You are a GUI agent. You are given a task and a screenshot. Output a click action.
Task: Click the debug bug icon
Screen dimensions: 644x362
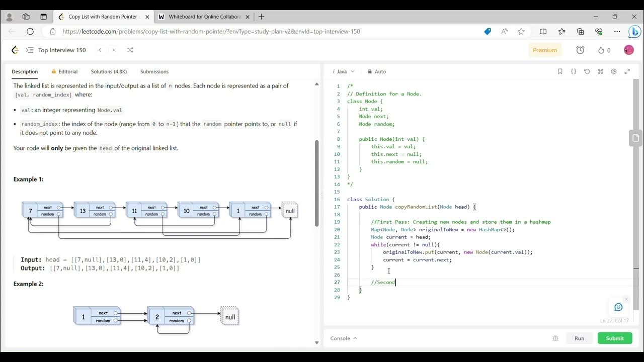tap(555, 338)
